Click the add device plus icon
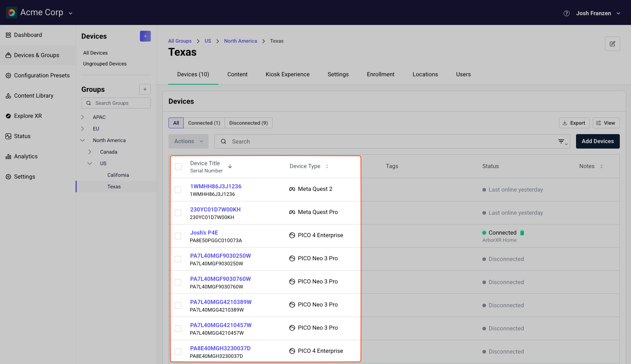The height and width of the screenshot is (364, 631). [x=145, y=36]
